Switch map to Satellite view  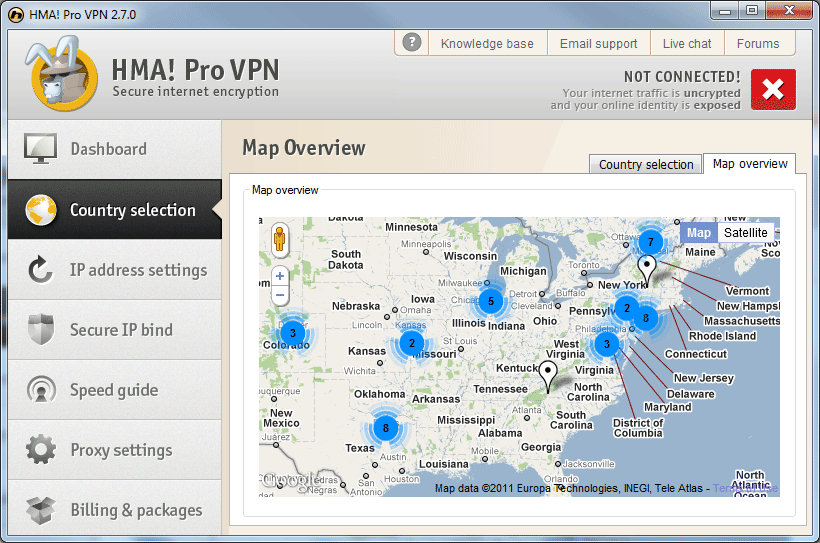[746, 232]
